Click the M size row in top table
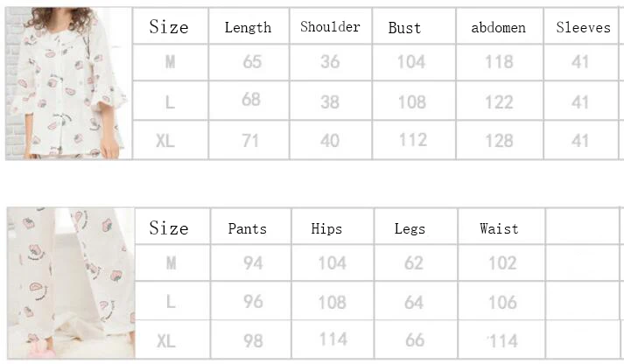 [375, 62]
